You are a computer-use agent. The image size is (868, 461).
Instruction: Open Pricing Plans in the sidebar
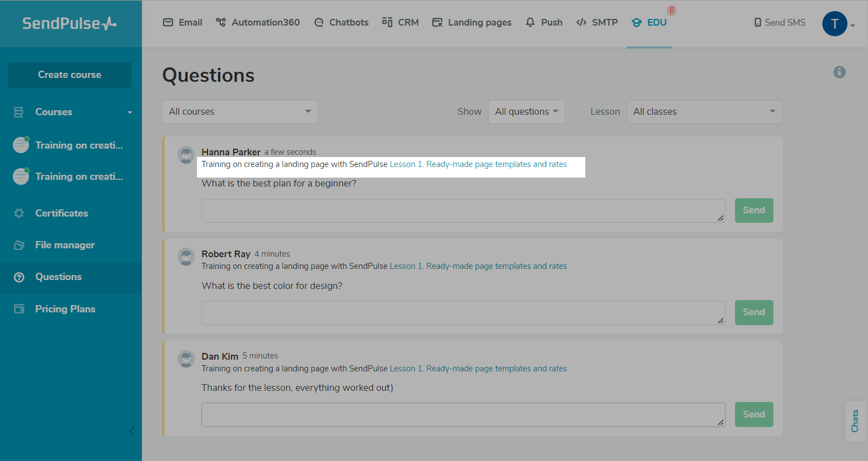(65, 309)
